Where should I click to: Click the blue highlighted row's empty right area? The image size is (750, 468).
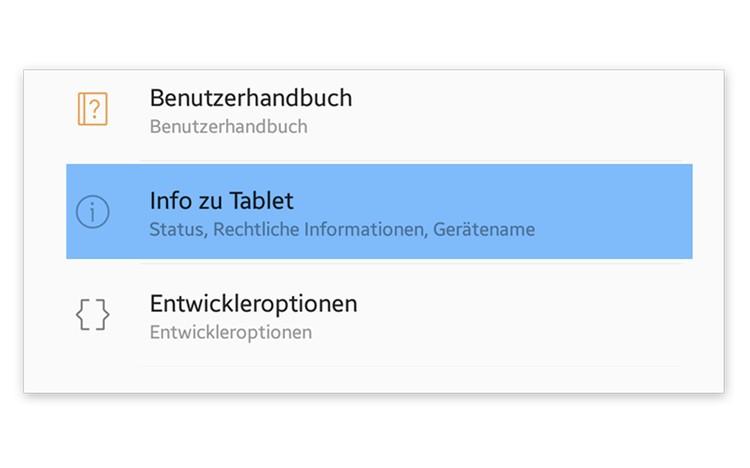point(620,212)
